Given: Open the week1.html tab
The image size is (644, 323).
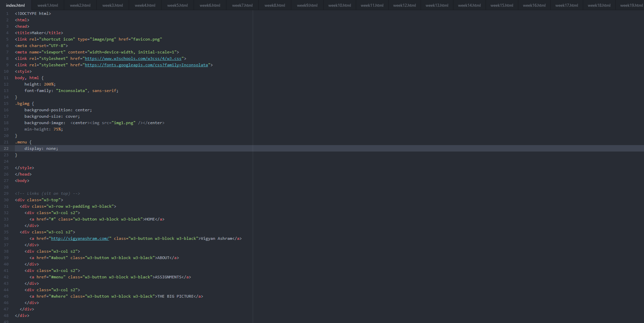Looking at the screenshot, I should click(48, 5).
